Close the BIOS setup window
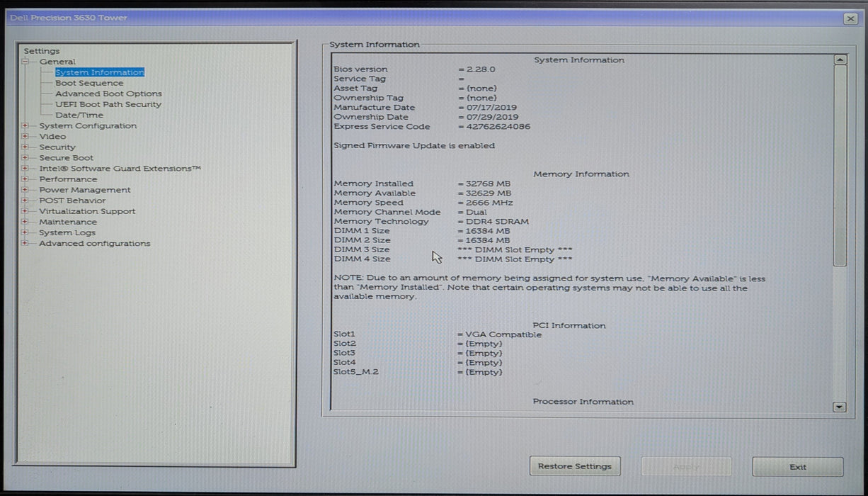Image resolution: width=868 pixels, height=496 pixels. (851, 19)
